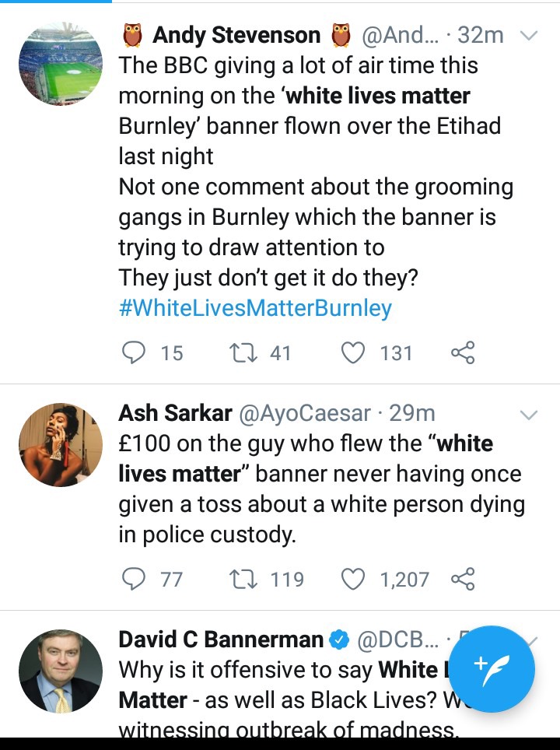Open David C Bannerman's profile name
This screenshot has width=560, height=750.
tap(221, 640)
